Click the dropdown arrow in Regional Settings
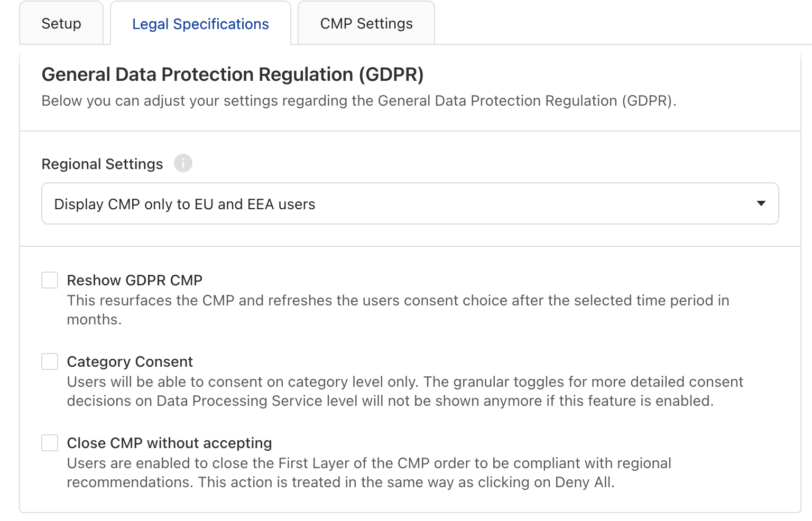This screenshot has width=812, height=521. 761,203
